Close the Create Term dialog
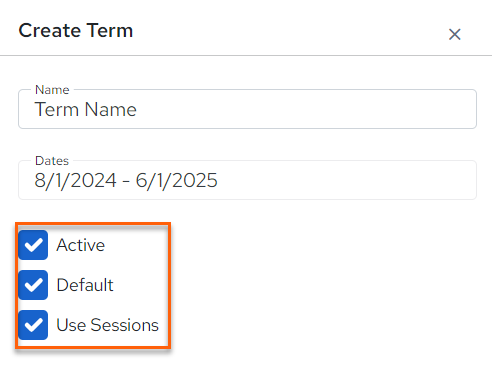The image size is (492, 367). pos(454,34)
